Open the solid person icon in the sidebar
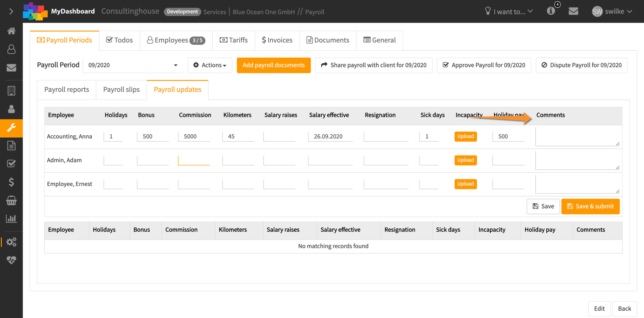The image size is (644, 318). (11, 109)
